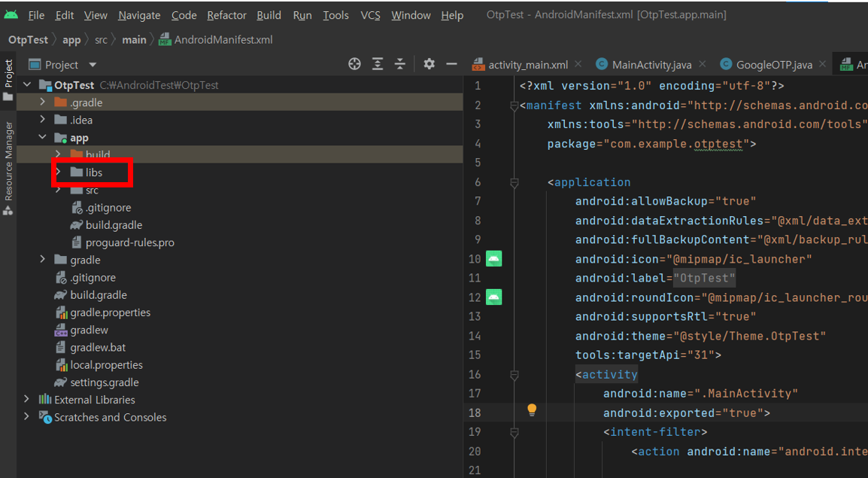Click Select Opened File crosshair icon
Image resolution: width=868 pixels, height=478 pixels.
point(354,64)
